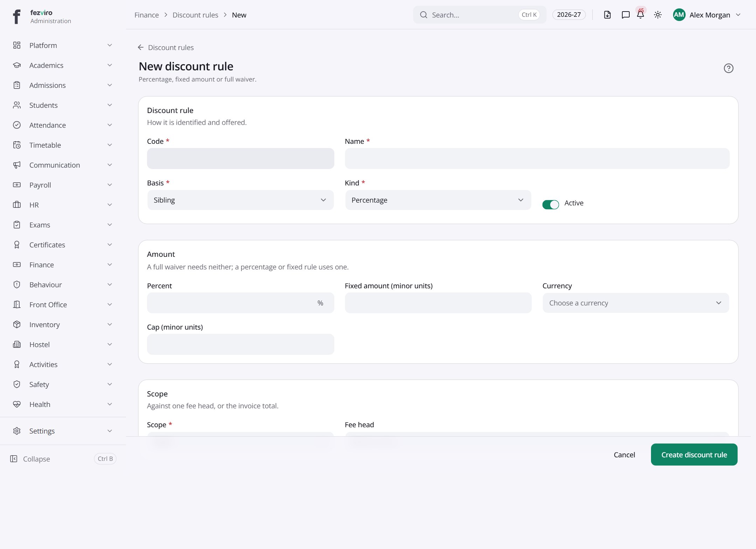Click the fezviro logo icon

pyautogui.click(x=16, y=16)
